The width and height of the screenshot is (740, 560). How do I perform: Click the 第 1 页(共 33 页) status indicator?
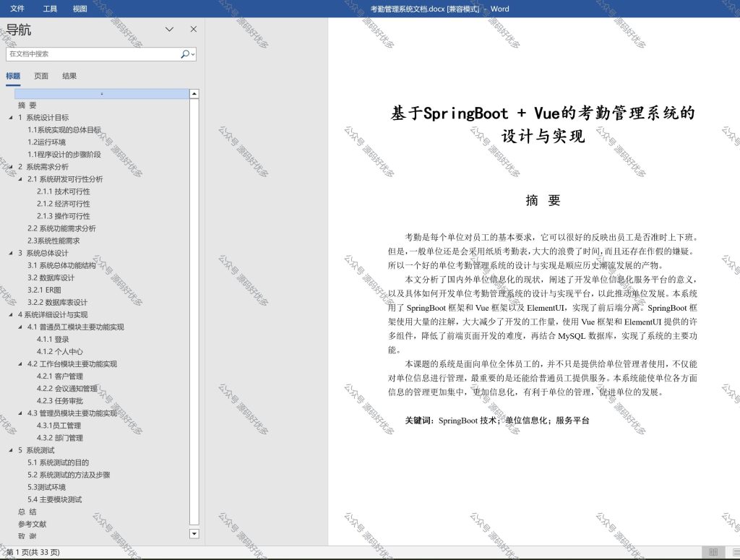point(33,552)
